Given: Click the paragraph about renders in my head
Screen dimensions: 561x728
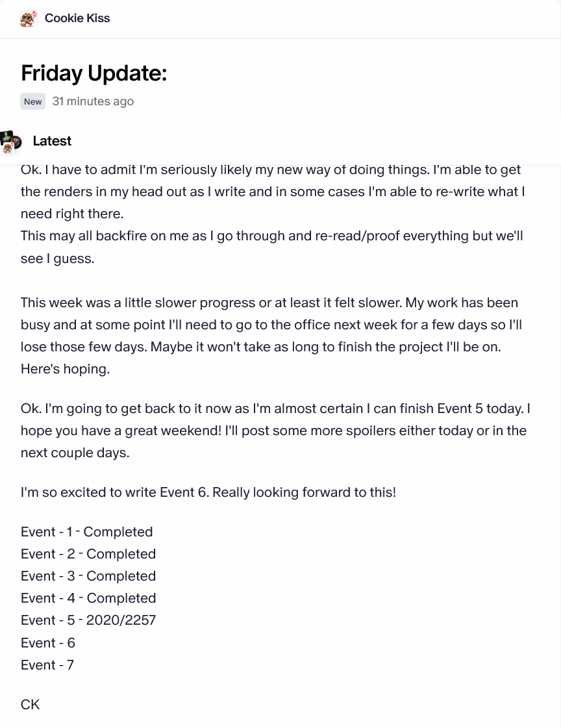Looking at the screenshot, I should click(x=273, y=192).
